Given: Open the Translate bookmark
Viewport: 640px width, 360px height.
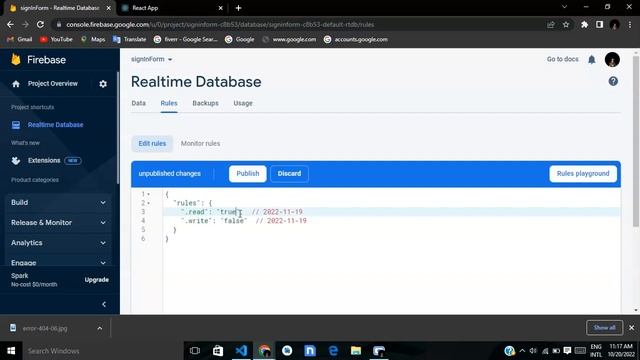Looking at the screenshot, I should coord(129,40).
